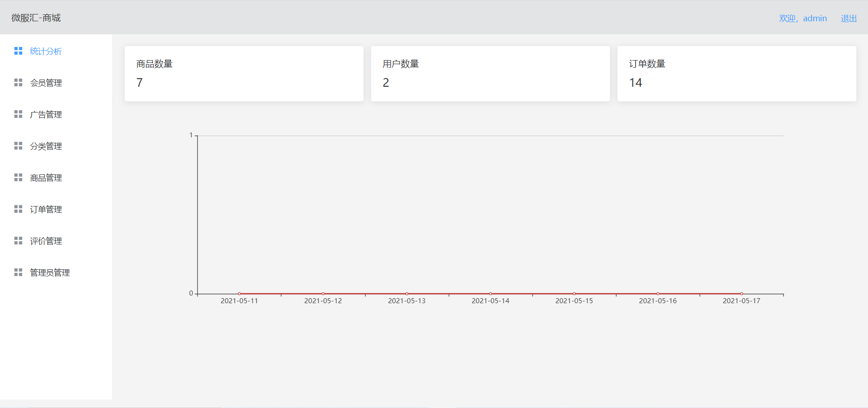Click the 2021-05-14 axis label
The image size is (868, 408).
491,301
